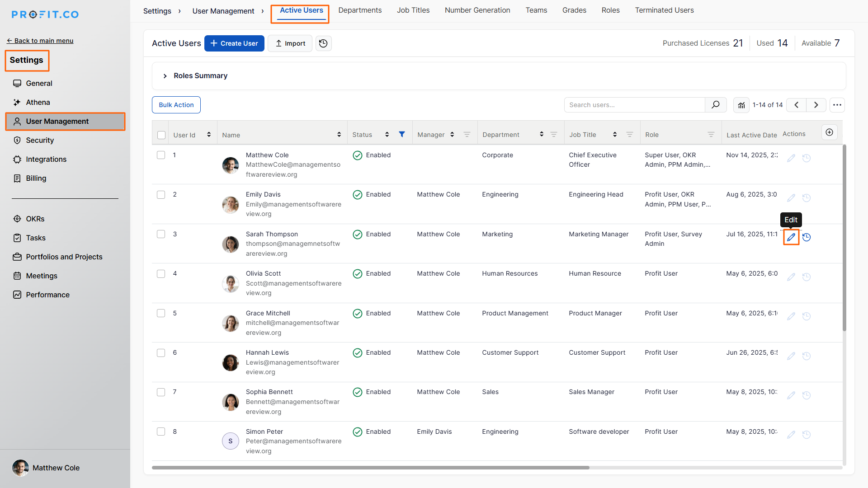Click the history clock icon beside Import
This screenshot has width=868, height=488.
point(323,43)
